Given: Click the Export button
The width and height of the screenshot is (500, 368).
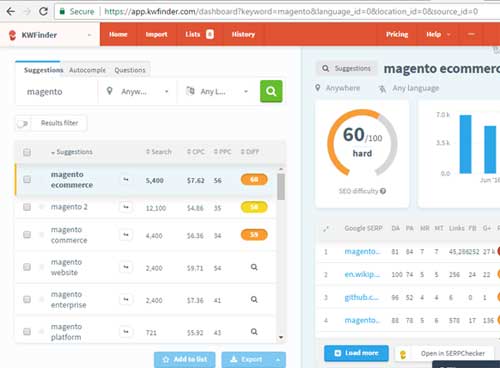Looking at the screenshot, I should click(247, 360).
